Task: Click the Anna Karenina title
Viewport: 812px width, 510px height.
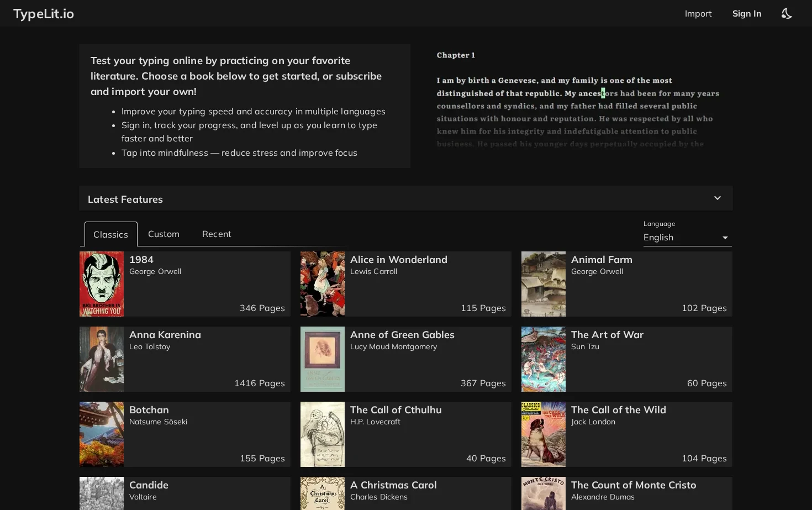Action: (165, 335)
